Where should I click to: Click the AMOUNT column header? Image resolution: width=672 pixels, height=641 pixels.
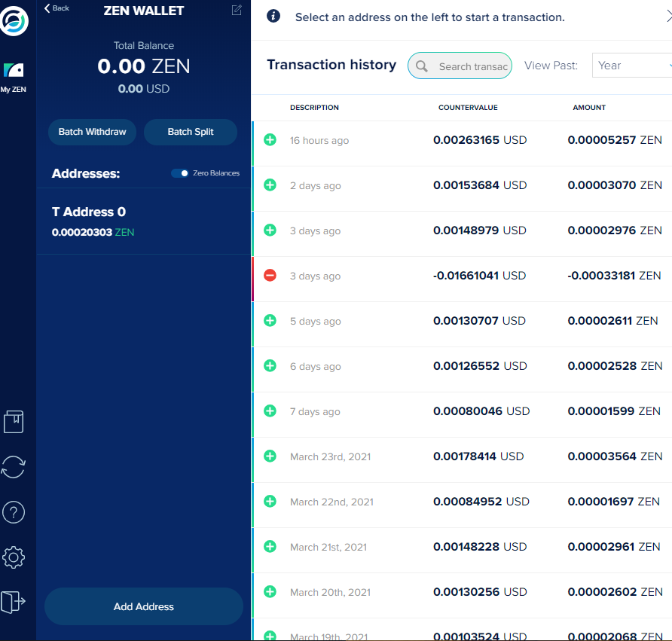tap(589, 108)
